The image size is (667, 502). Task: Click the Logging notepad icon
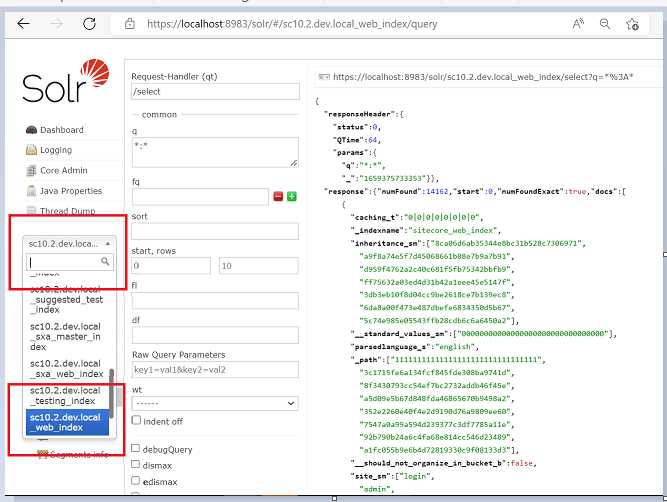click(31, 150)
